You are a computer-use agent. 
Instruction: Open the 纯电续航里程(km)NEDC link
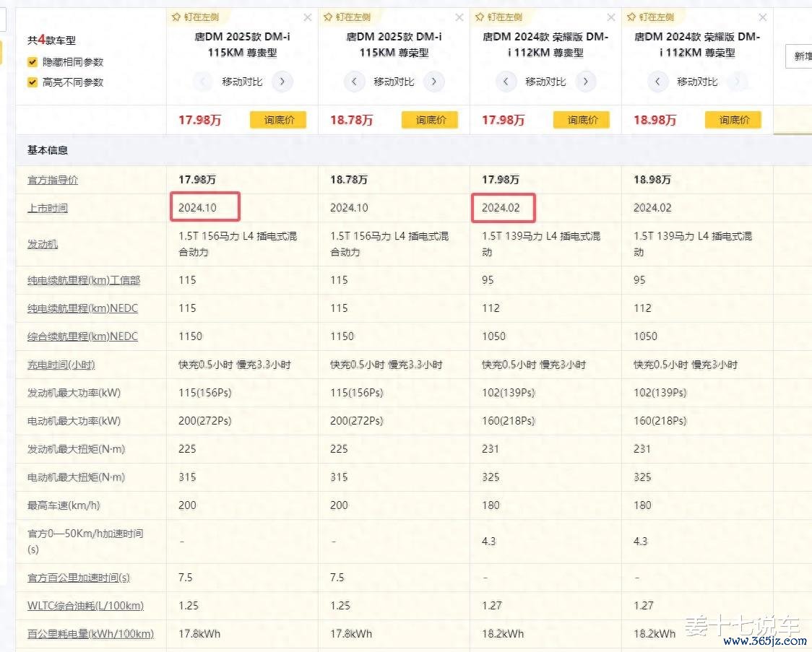[83, 308]
